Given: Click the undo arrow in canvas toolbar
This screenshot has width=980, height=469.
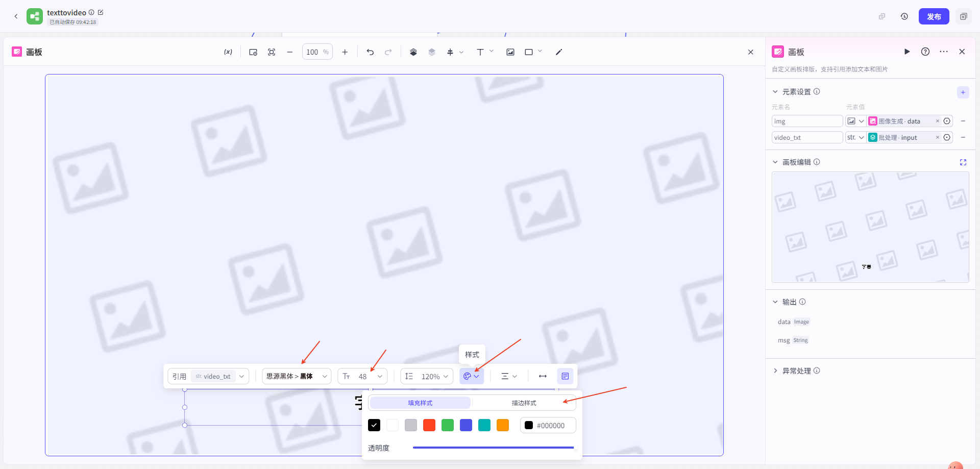Looking at the screenshot, I should [x=370, y=52].
